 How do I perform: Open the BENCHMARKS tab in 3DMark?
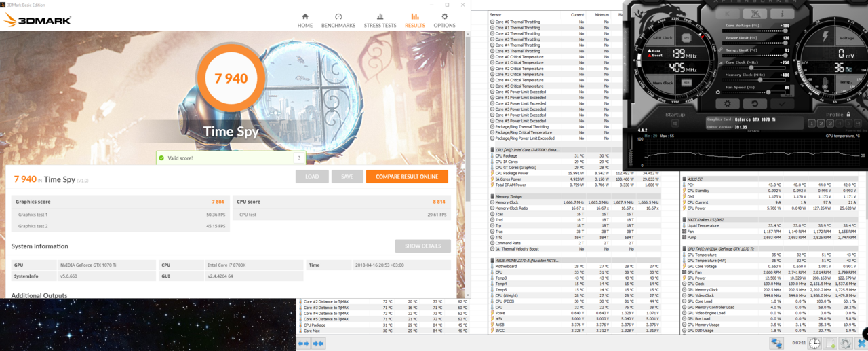pos(338,20)
